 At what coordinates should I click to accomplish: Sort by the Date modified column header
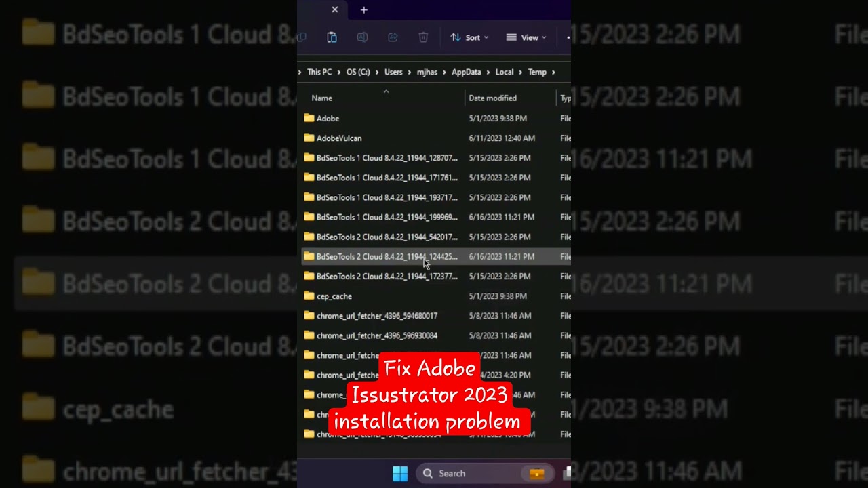click(492, 98)
